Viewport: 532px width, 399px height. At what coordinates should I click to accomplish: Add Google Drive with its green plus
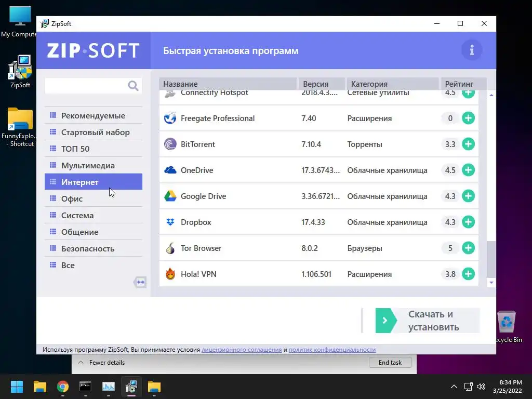point(468,196)
